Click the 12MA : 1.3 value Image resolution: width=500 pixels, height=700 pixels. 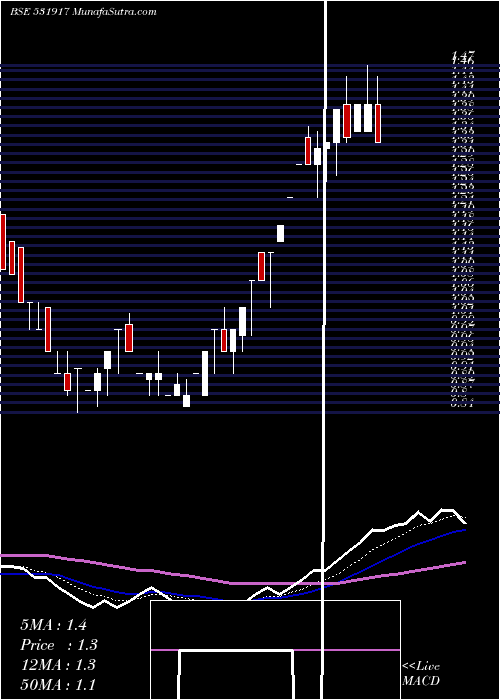(x=58, y=665)
